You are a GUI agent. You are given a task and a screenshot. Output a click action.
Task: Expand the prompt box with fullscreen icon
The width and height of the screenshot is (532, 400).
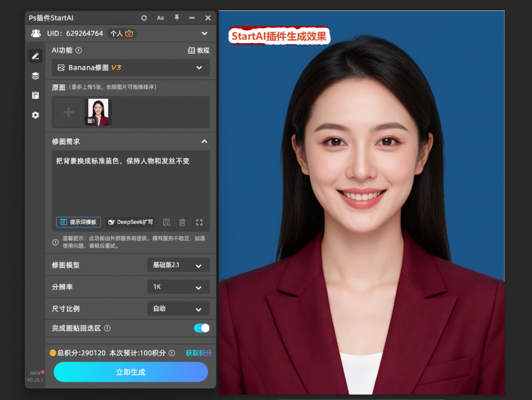click(199, 222)
